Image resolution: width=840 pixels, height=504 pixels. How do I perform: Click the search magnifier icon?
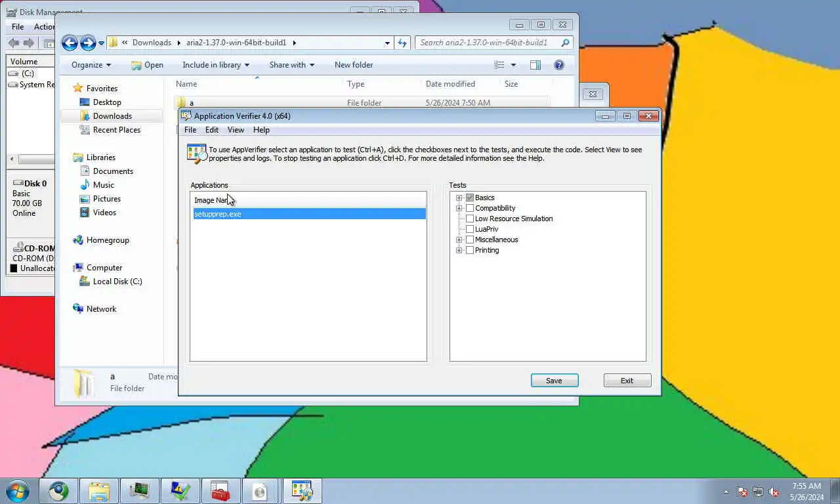coord(565,43)
